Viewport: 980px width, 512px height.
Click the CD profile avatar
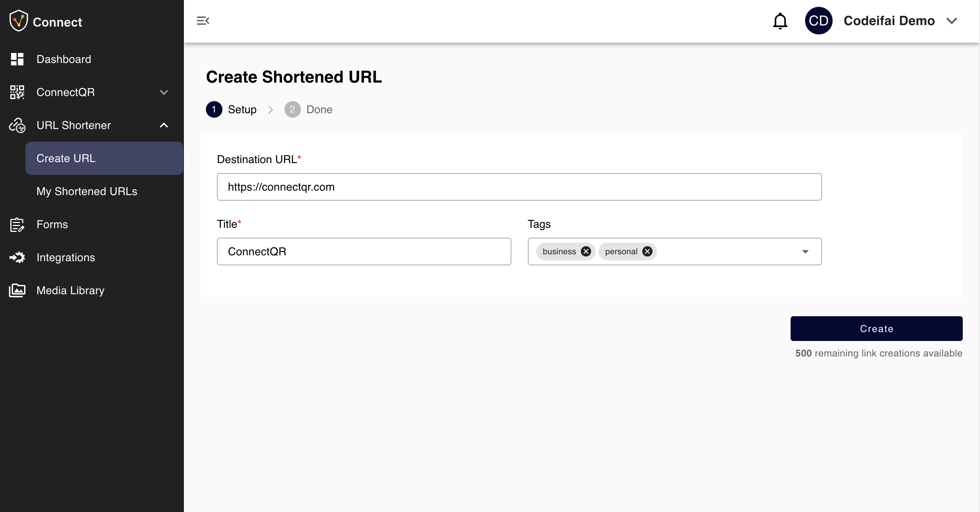click(x=818, y=21)
